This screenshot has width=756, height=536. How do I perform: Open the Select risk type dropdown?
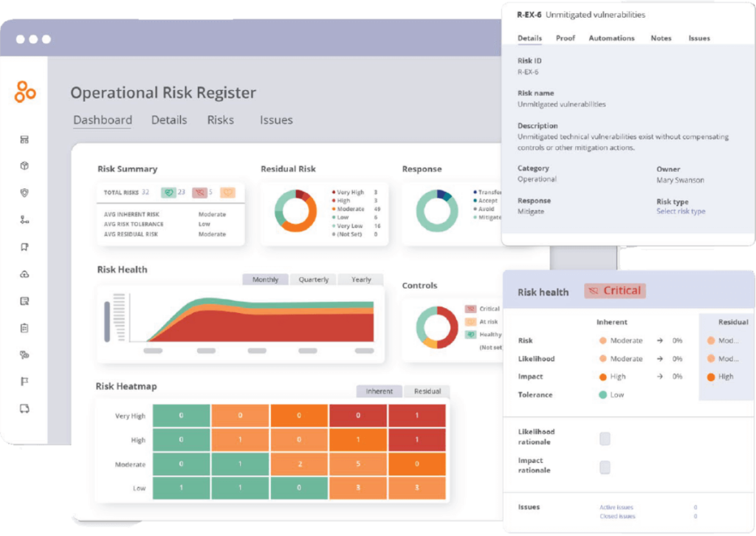tap(680, 211)
